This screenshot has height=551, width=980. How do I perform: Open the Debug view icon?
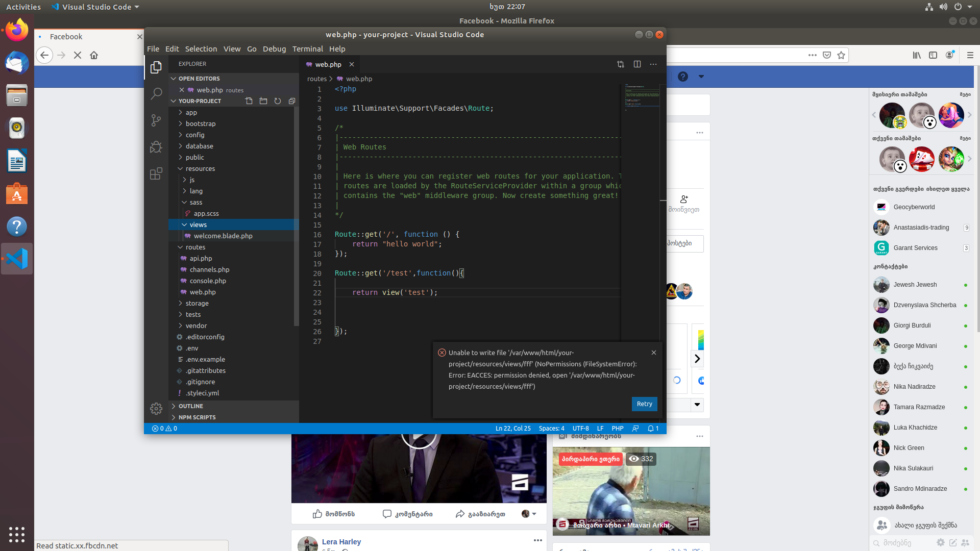156,147
